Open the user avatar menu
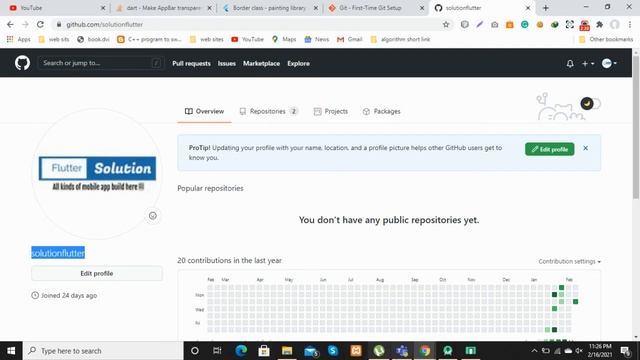The height and width of the screenshot is (360, 640). point(609,63)
